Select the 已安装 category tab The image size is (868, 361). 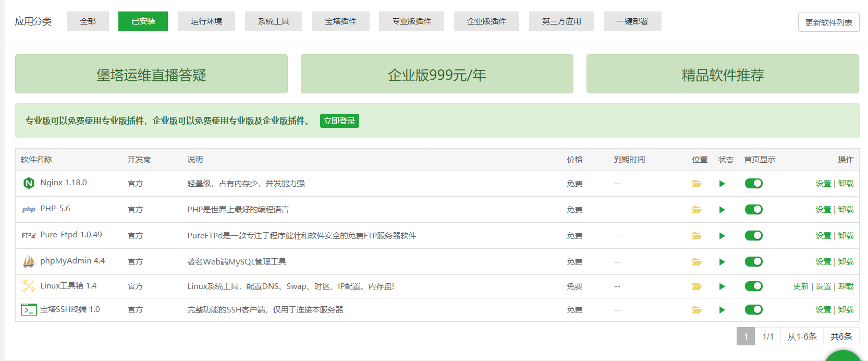(x=143, y=21)
